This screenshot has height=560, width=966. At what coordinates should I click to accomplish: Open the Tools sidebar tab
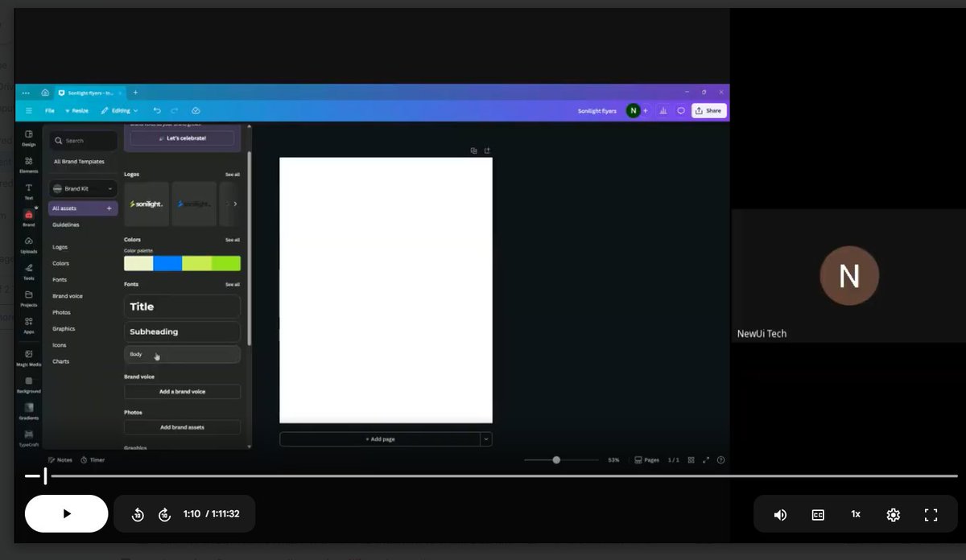(29, 271)
